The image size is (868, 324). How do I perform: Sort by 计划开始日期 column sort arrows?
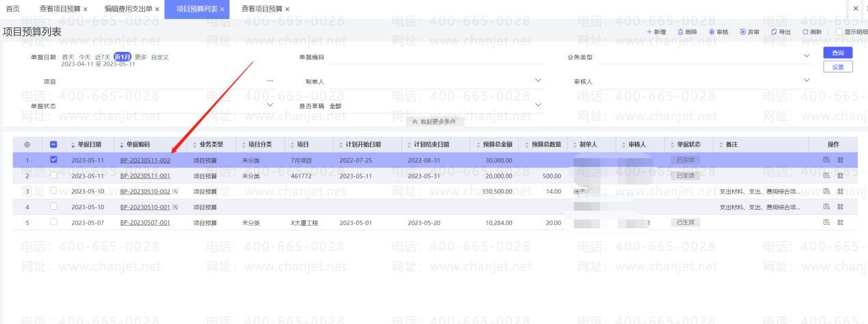tap(341, 145)
